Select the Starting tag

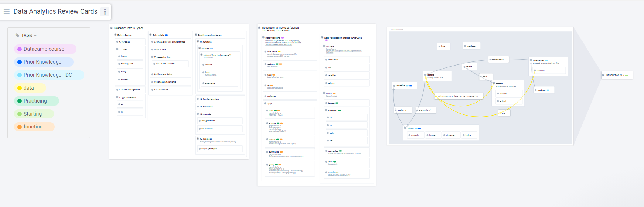click(33, 114)
